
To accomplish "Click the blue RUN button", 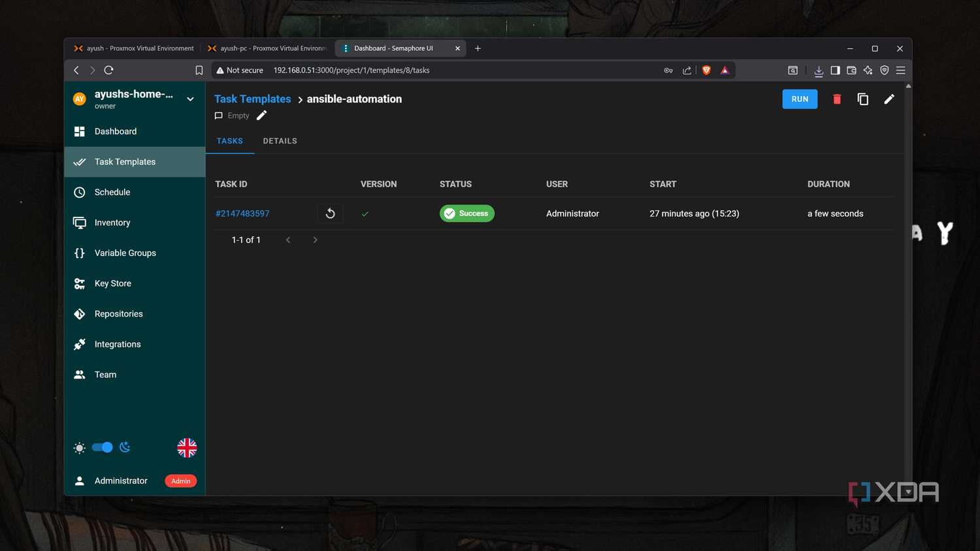I will 800,99.
